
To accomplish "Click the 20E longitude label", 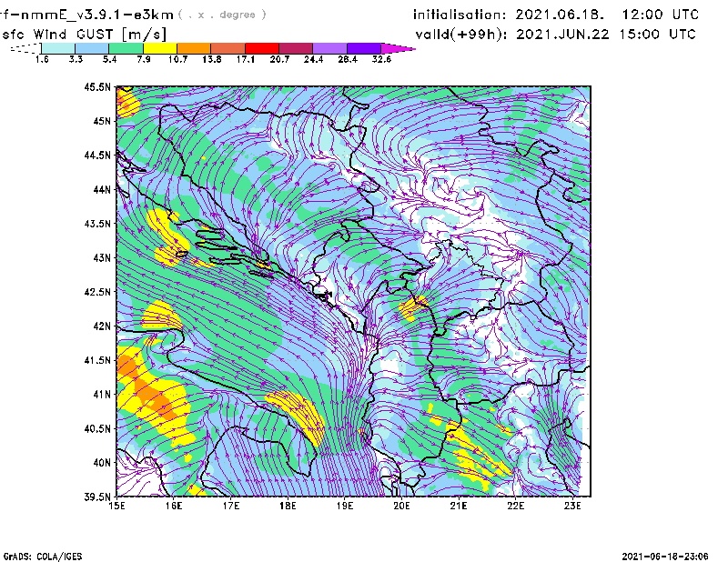I will tap(401, 506).
